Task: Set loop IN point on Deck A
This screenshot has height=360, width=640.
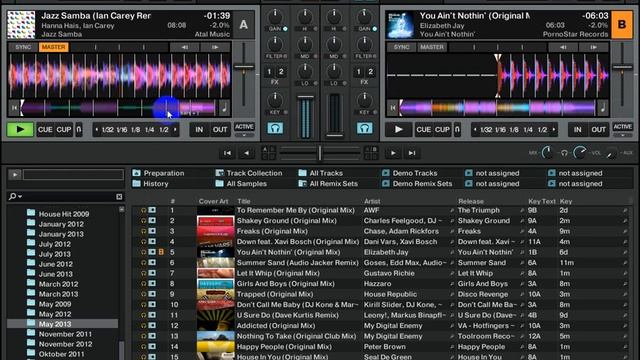Action: [x=199, y=130]
